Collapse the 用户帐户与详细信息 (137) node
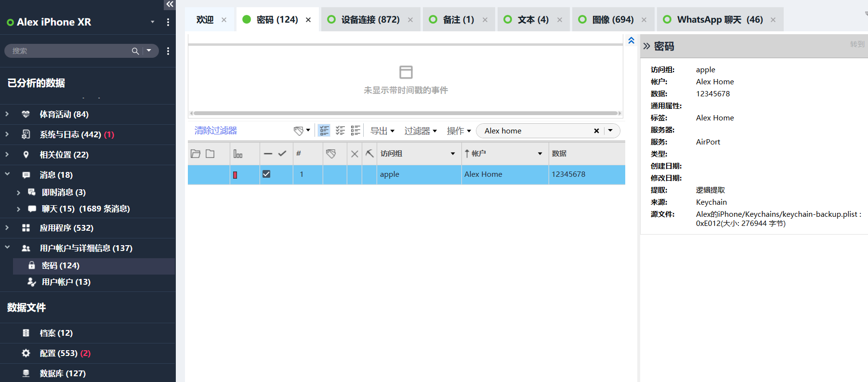This screenshot has height=382, width=868. (7, 247)
